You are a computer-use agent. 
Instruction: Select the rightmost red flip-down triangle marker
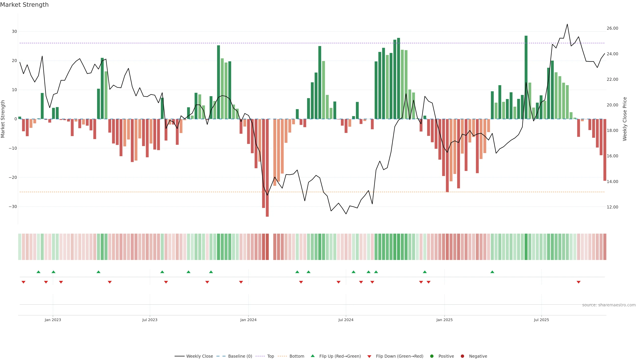(x=578, y=282)
